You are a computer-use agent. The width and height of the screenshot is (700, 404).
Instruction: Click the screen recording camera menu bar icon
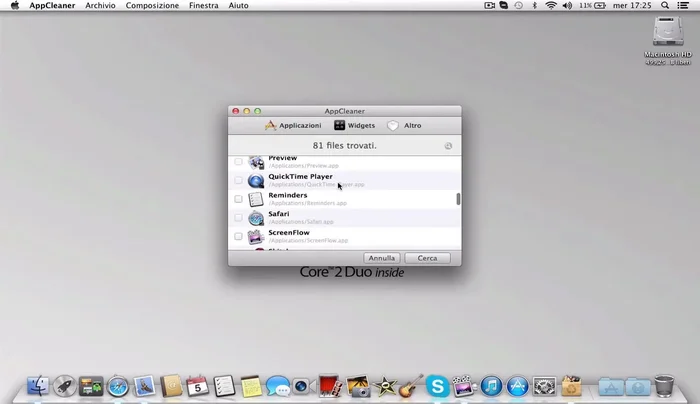(x=489, y=5)
